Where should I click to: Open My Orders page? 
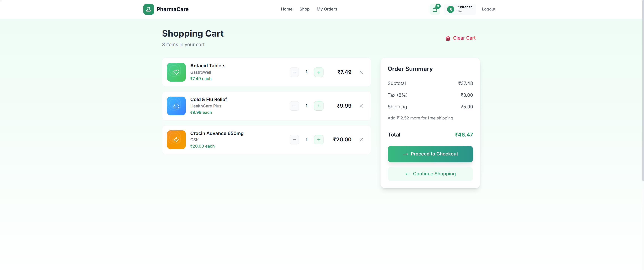[327, 9]
